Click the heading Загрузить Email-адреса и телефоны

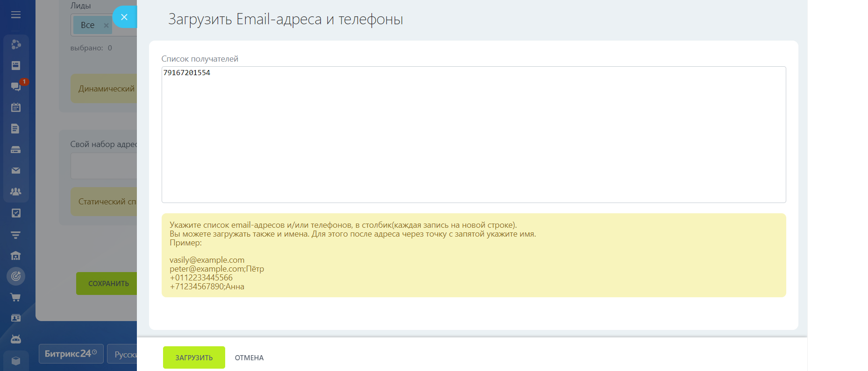coord(285,19)
